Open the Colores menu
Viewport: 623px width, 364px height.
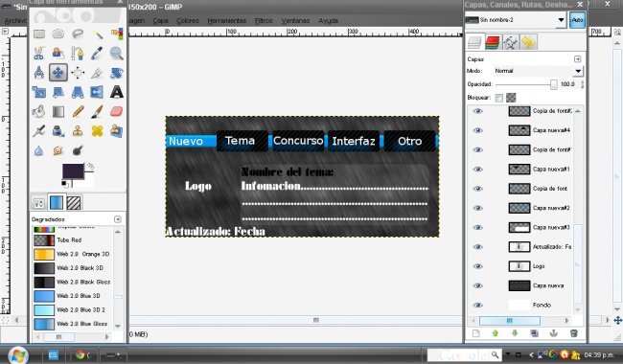pyautogui.click(x=188, y=21)
